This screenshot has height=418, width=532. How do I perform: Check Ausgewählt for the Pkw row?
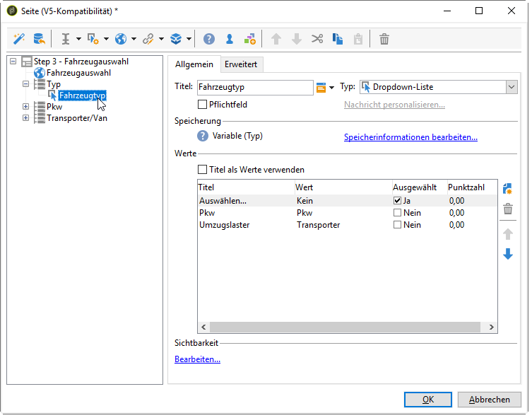(x=397, y=213)
